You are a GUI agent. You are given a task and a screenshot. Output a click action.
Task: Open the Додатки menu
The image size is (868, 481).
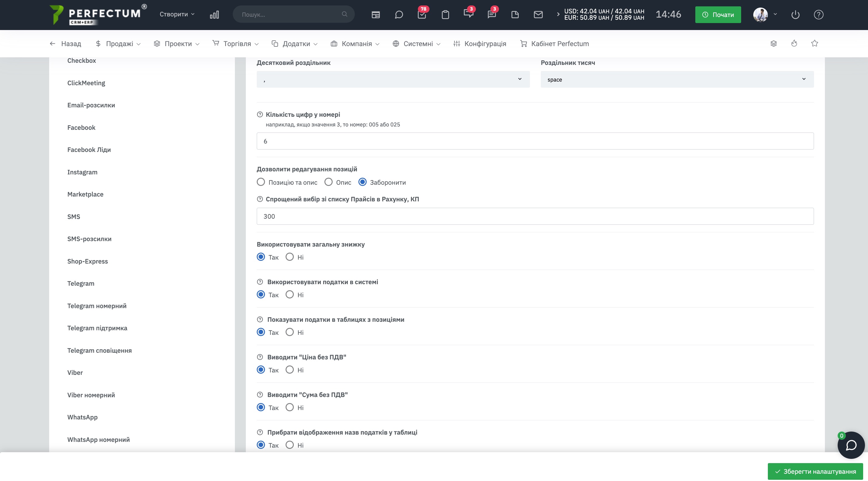[294, 44]
